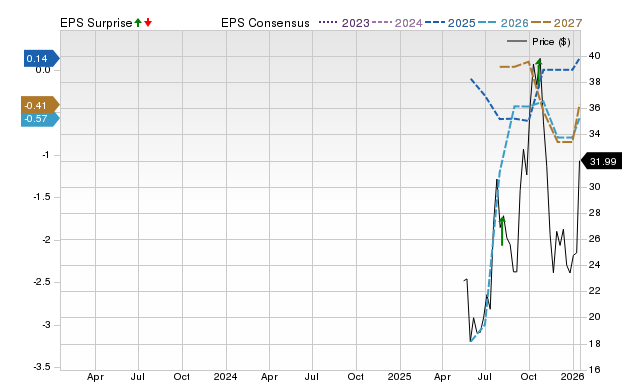Select the 2024 EPS consensus legend entry
The width and height of the screenshot is (640, 382).
tap(397, 23)
